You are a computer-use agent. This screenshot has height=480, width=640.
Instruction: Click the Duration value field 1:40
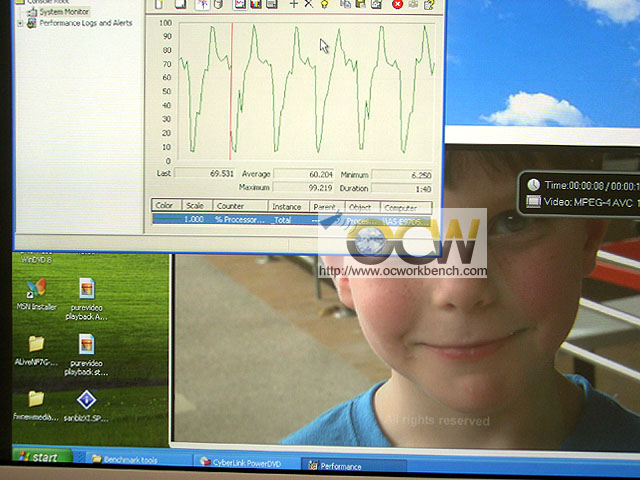402,188
